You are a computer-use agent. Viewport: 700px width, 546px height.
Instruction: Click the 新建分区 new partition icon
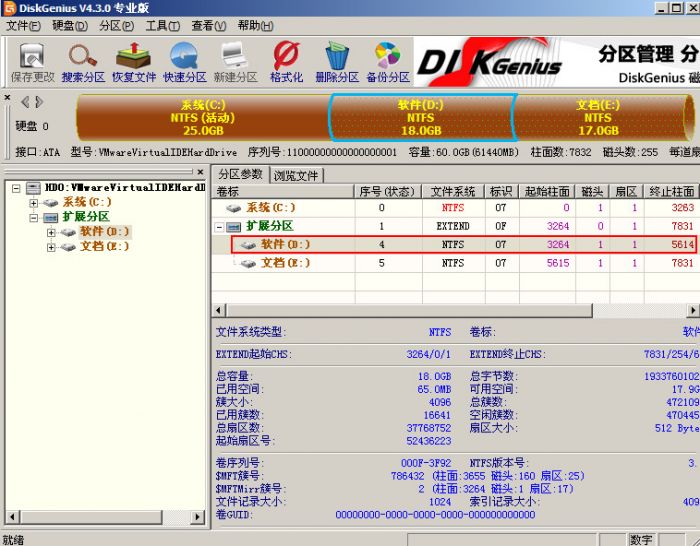coord(235,62)
